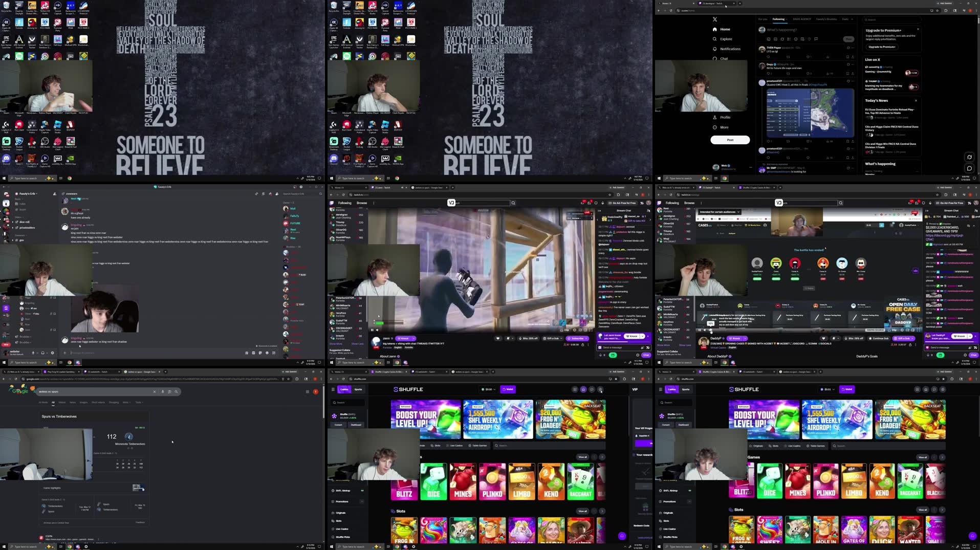Open Gift a Sub dropdown on zenn stream
980x550 pixels.
553,338
